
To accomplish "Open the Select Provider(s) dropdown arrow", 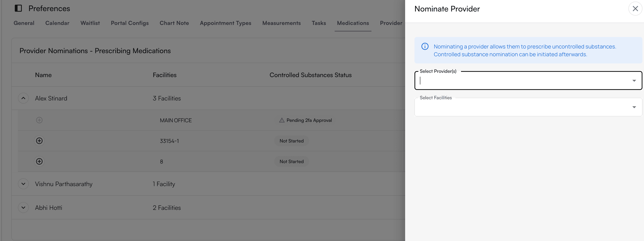I will [634, 80].
